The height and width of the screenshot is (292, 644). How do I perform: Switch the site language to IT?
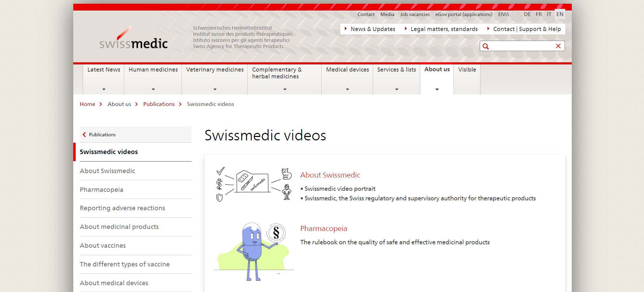pyautogui.click(x=549, y=14)
